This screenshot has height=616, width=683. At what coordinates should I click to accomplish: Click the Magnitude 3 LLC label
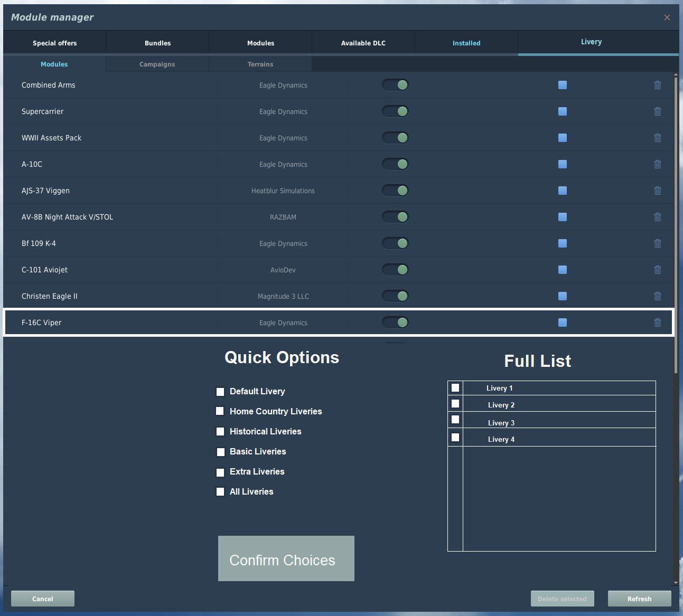point(283,296)
